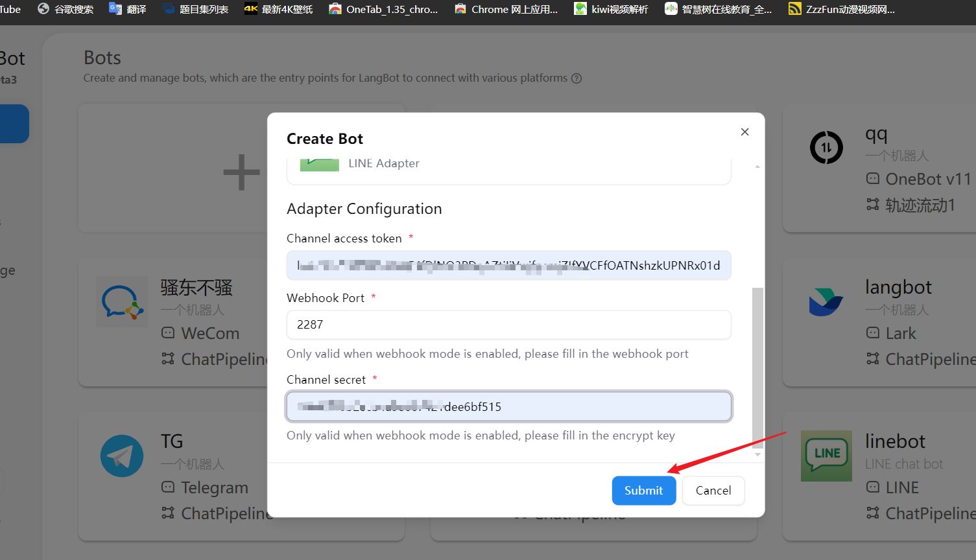The image size is (976, 560).
Task: Select the linebot LINE icon
Action: point(826,456)
